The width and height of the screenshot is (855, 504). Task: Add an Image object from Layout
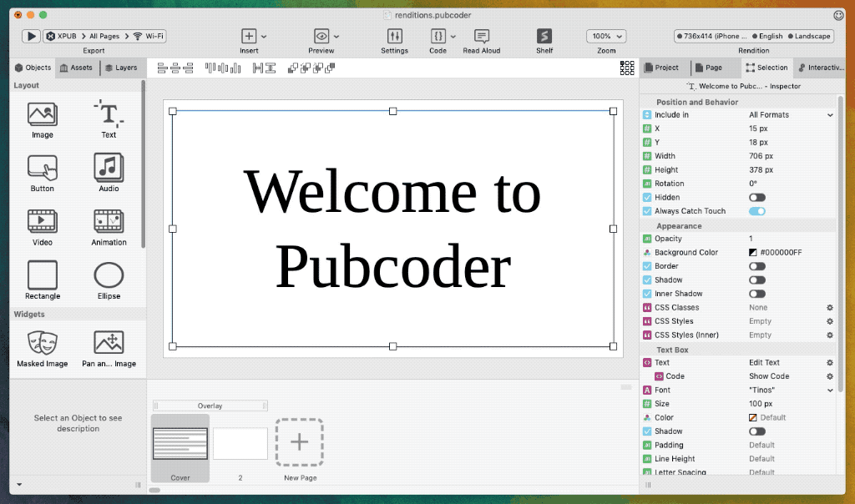point(42,120)
